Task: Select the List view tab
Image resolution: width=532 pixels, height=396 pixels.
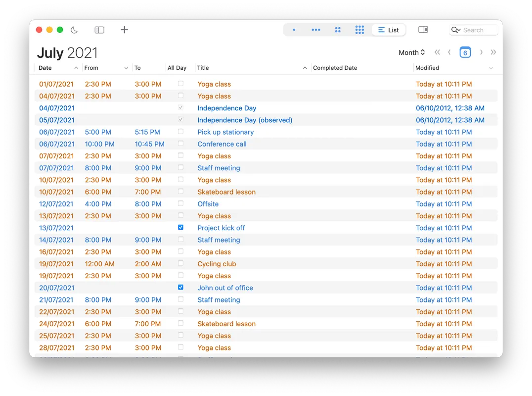Action: pos(389,30)
